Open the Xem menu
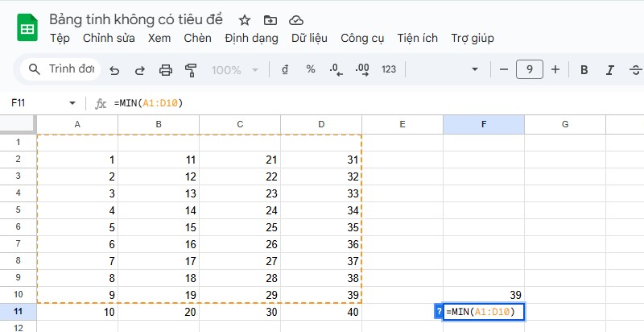644x332 pixels. coord(159,38)
